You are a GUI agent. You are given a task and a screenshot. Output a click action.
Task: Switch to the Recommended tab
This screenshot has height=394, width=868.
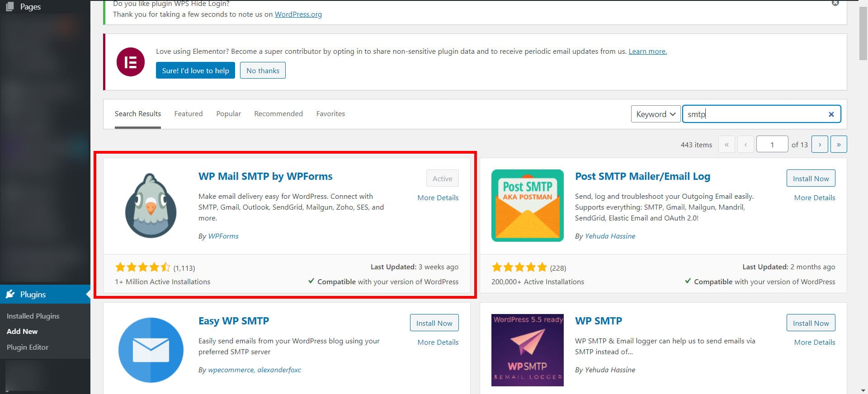(278, 114)
